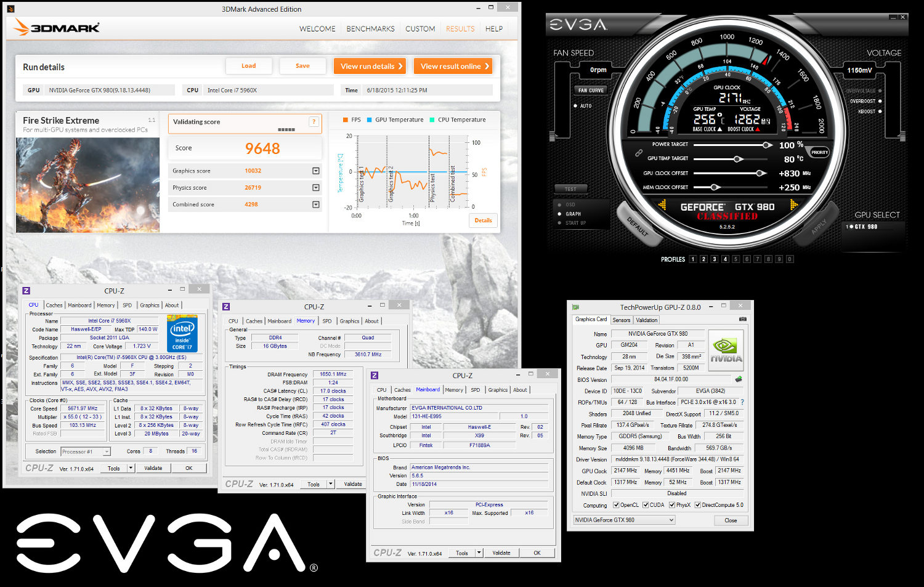Uncheck the CUDA checkbox in GPU-Z

[x=646, y=505]
